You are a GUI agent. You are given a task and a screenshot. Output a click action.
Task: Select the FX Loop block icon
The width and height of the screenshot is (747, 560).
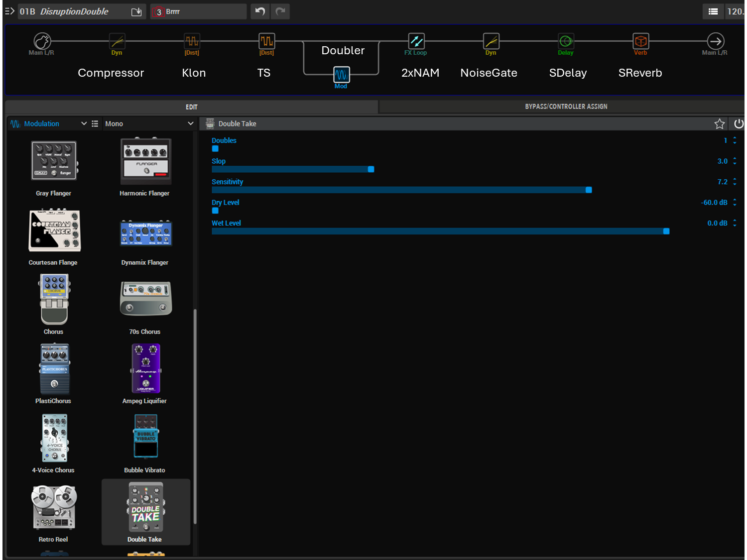[x=416, y=41]
